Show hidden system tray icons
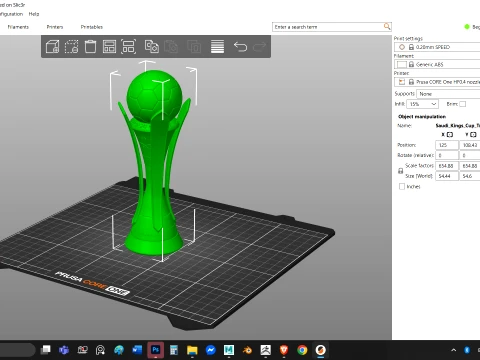480x360 pixels. (453, 350)
